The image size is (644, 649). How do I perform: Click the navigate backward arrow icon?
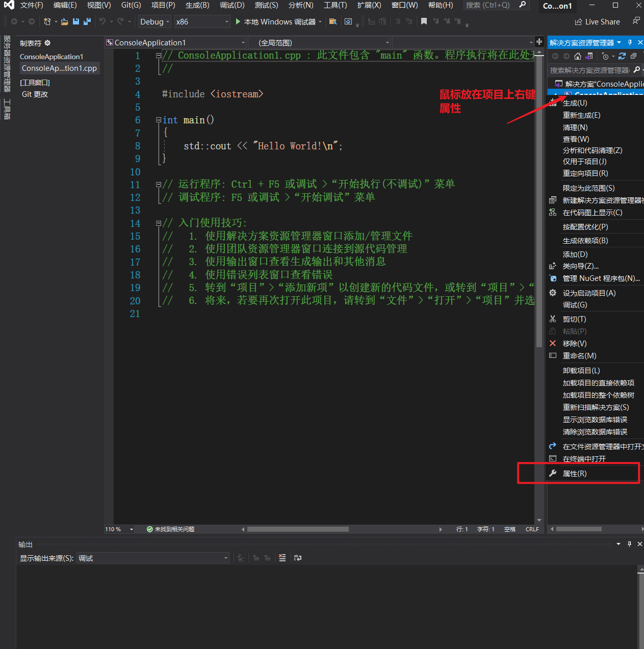click(x=14, y=21)
